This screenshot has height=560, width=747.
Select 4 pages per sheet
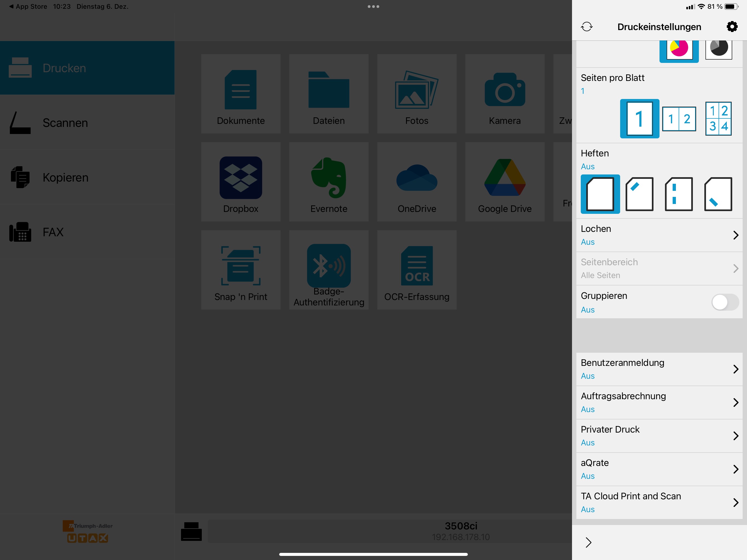[718, 119]
